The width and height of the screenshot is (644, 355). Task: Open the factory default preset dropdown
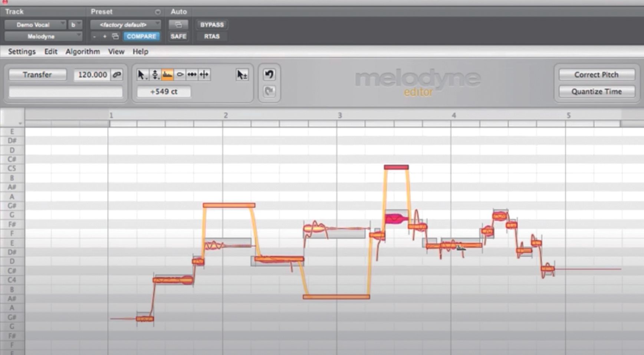(125, 25)
